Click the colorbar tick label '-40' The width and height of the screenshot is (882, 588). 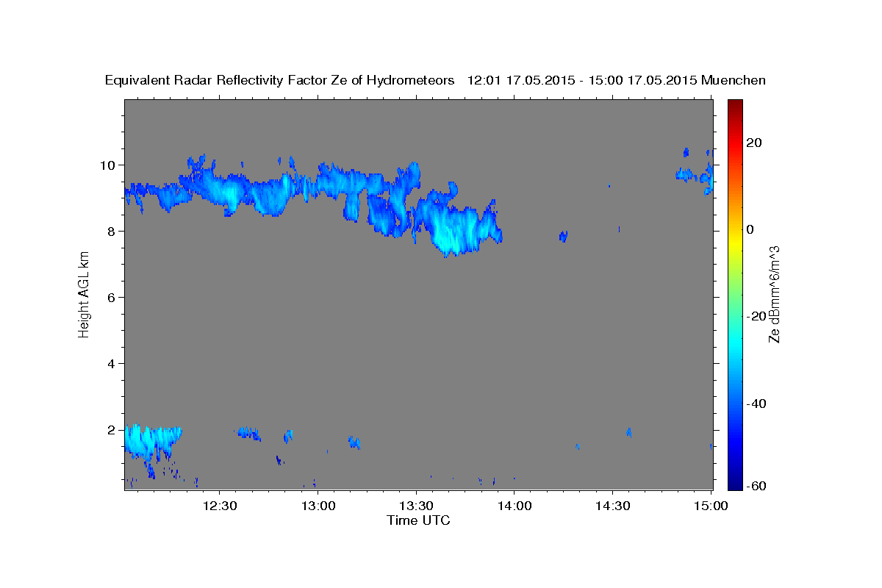tap(756, 403)
